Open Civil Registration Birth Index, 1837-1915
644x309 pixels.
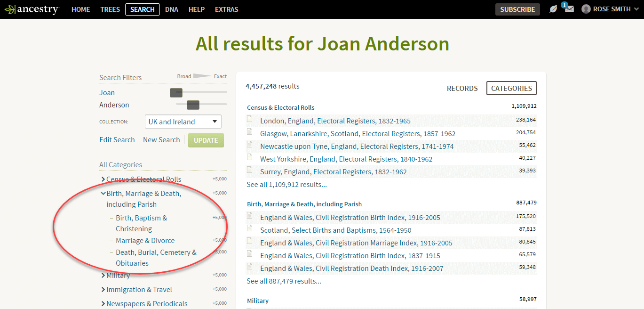(x=350, y=255)
